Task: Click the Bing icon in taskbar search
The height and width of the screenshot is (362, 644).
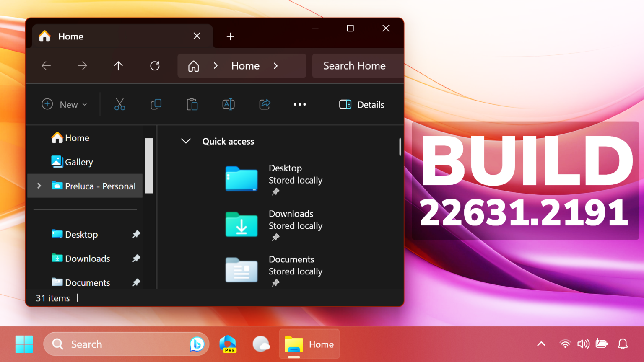Action: coord(197,344)
